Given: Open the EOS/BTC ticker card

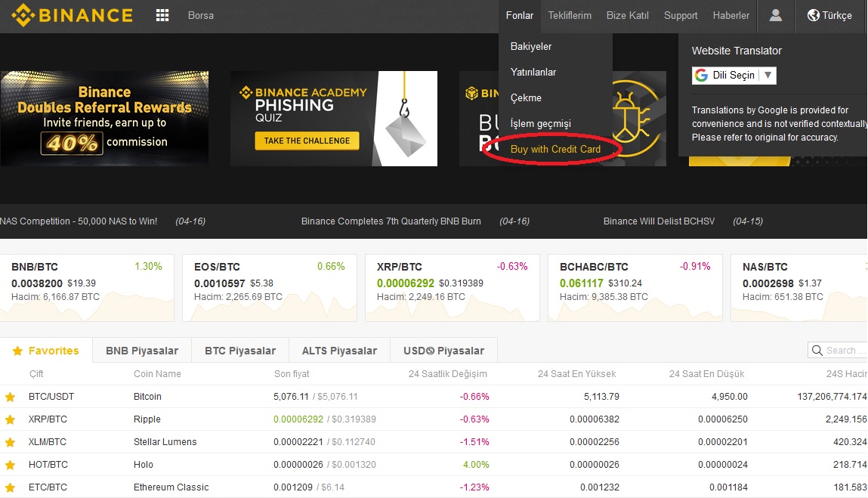Looking at the screenshot, I should pyautogui.click(x=270, y=288).
